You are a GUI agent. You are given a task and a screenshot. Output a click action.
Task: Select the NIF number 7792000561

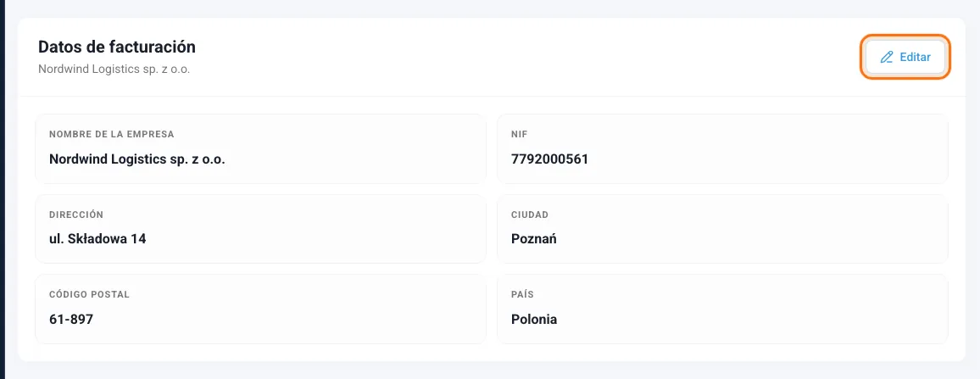[x=549, y=159]
